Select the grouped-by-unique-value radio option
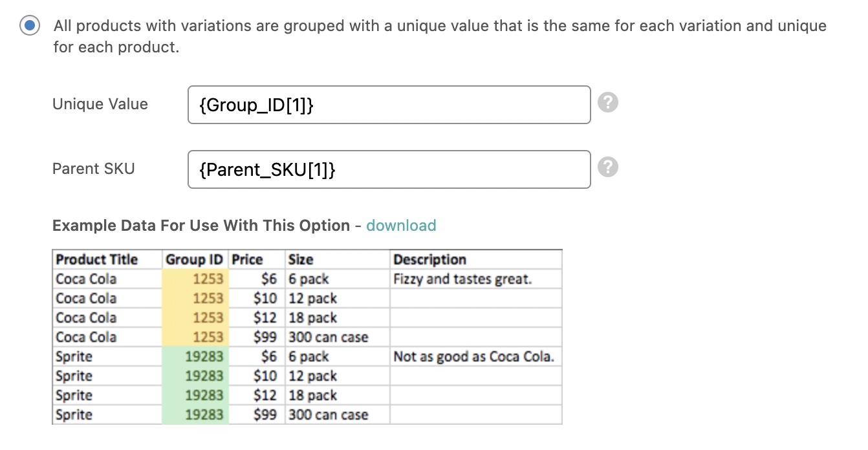The height and width of the screenshot is (450, 868). (30, 26)
